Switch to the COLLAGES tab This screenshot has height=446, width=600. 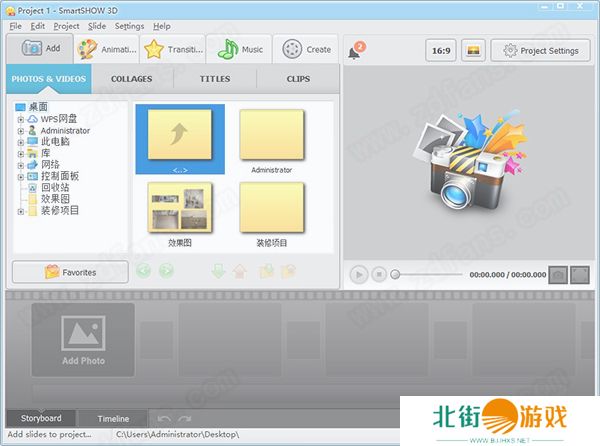[x=131, y=78]
